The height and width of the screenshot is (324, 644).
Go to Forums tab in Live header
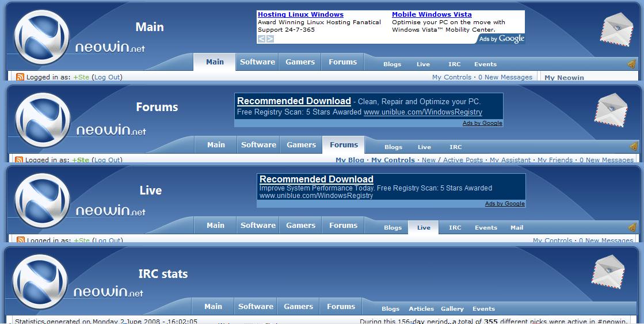pos(344,226)
